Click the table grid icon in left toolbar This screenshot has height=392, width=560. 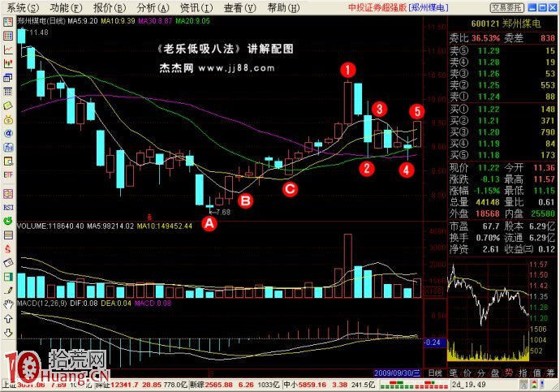[8, 92]
